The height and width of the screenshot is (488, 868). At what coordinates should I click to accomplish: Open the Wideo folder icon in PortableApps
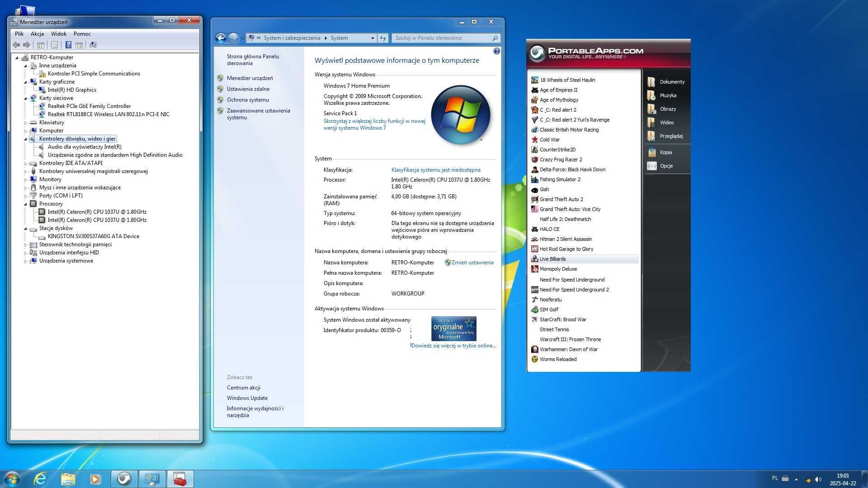651,122
